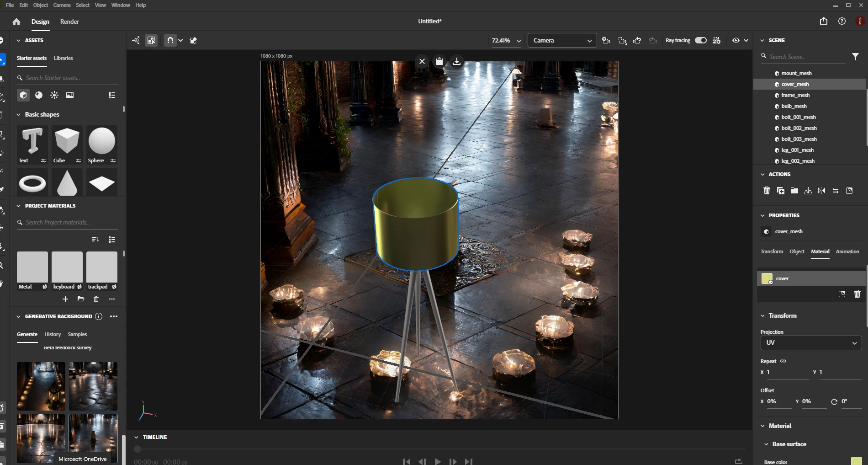Screen dimensions: 868x465
Task: Filter the scene list
Action: tap(855, 57)
